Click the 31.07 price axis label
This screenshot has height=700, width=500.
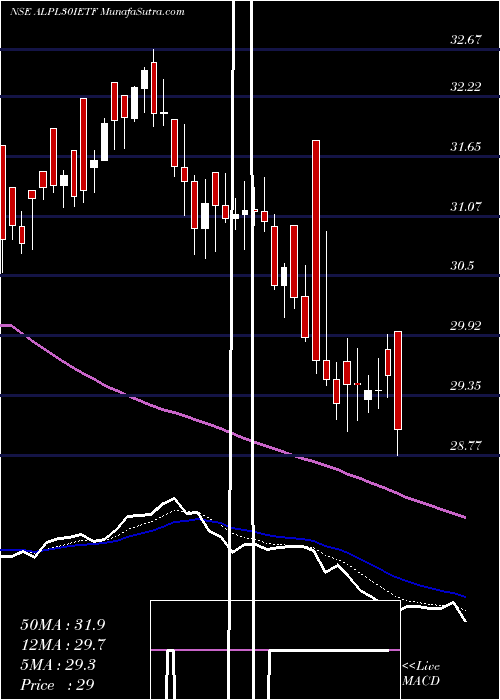(466, 206)
